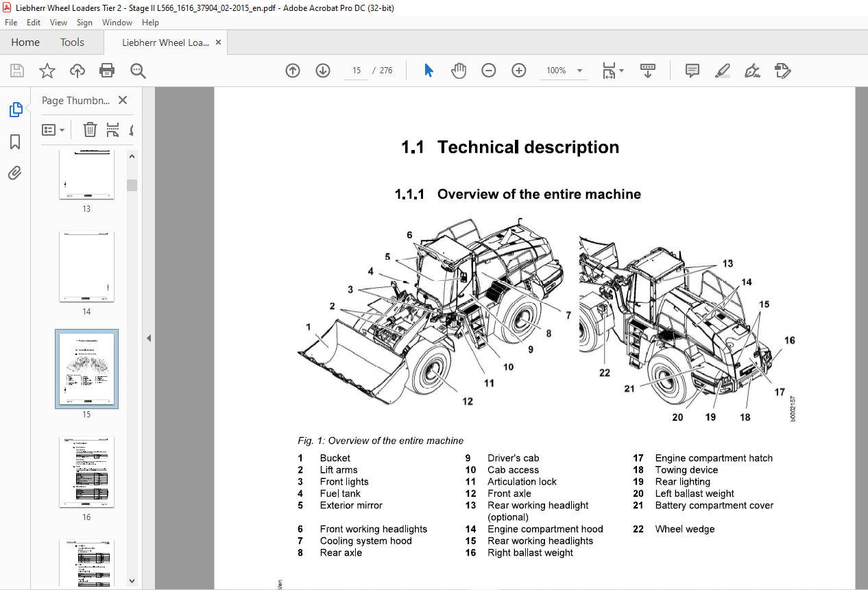Go to previous page arrow
This screenshot has height=590, width=868.
293,71
